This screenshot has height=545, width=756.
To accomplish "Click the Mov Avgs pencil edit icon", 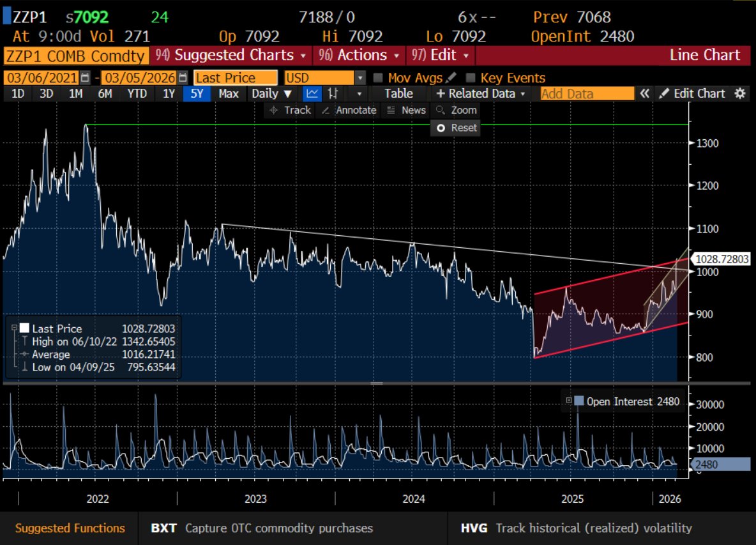I will click(451, 78).
